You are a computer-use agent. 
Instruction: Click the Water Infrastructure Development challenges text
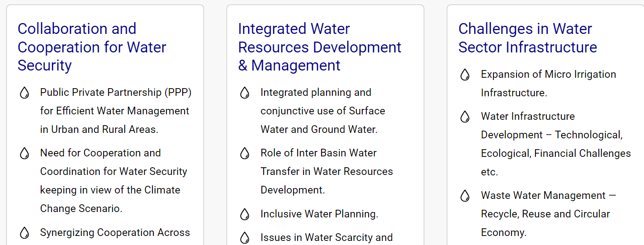point(556,144)
